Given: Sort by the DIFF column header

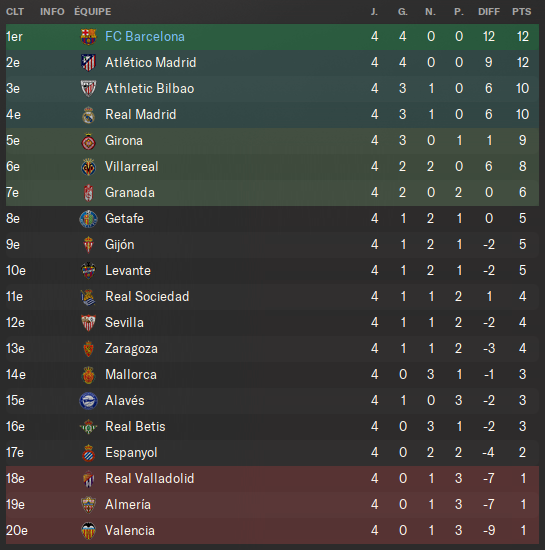Looking at the screenshot, I should click(x=489, y=12).
